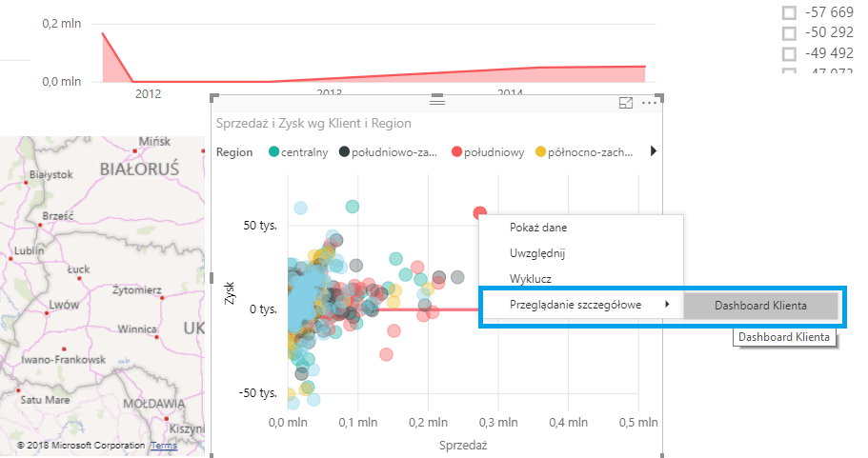868x458 pixels.
Task: Click the bottom-right resize corner of visual
Action: click(x=660, y=455)
